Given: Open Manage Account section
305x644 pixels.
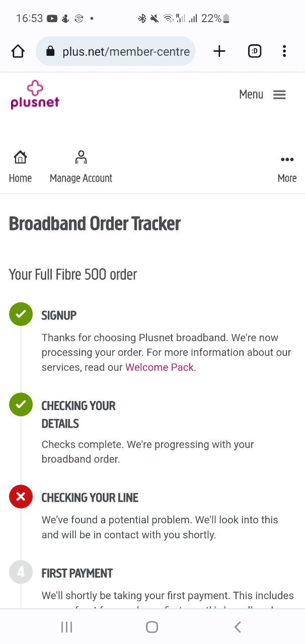Looking at the screenshot, I should click(81, 167).
